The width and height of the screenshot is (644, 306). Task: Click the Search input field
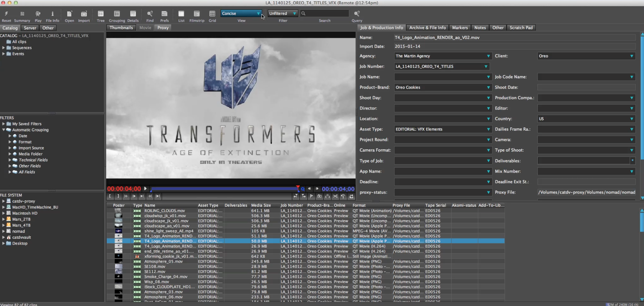click(x=325, y=14)
